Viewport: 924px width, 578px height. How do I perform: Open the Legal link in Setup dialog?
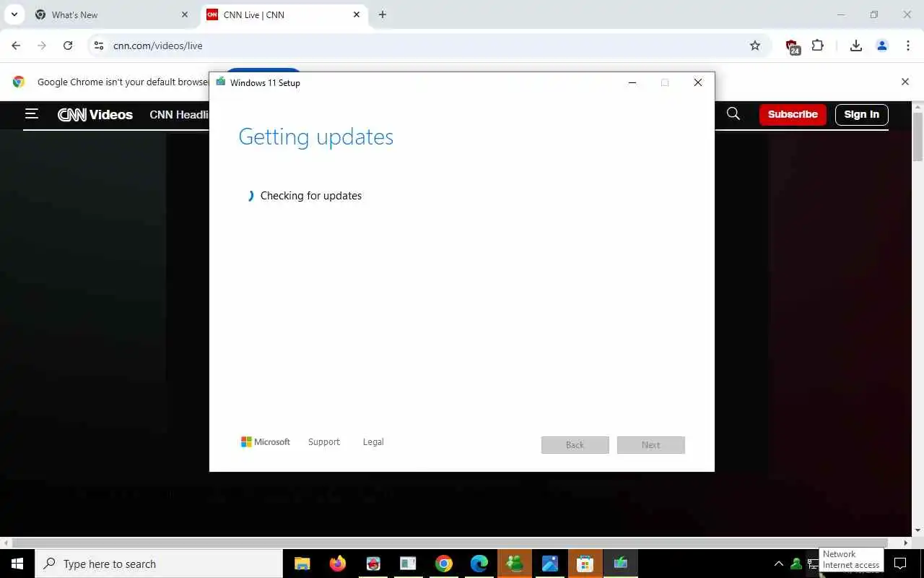coord(373,442)
